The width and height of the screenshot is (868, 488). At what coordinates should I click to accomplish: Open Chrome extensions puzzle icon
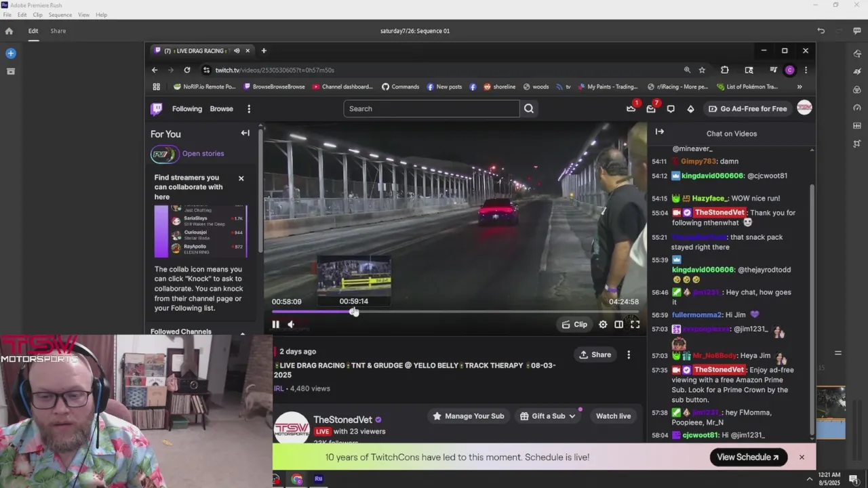[x=724, y=70]
